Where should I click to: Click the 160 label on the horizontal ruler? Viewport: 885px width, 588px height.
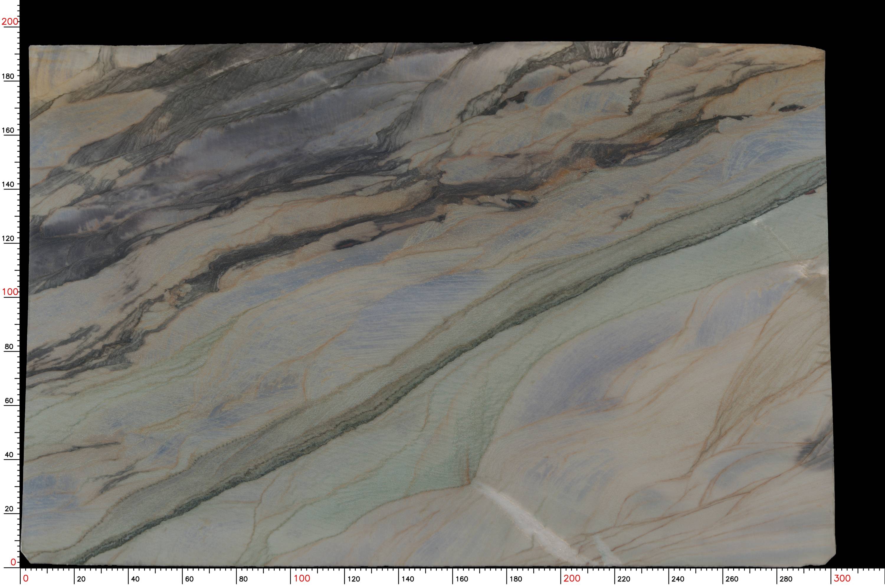click(462, 579)
